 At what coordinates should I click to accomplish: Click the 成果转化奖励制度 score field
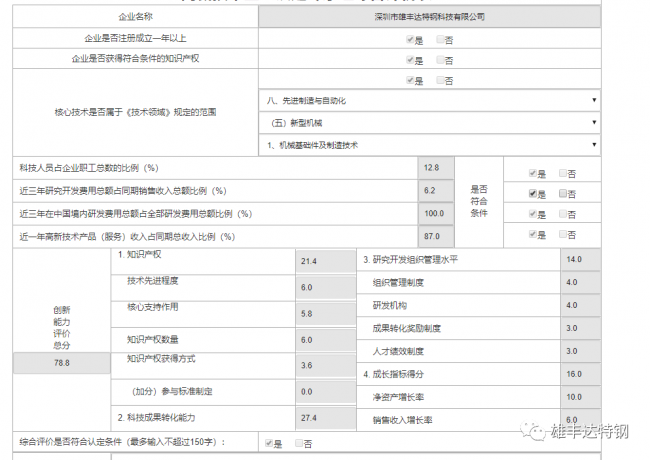click(x=580, y=328)
